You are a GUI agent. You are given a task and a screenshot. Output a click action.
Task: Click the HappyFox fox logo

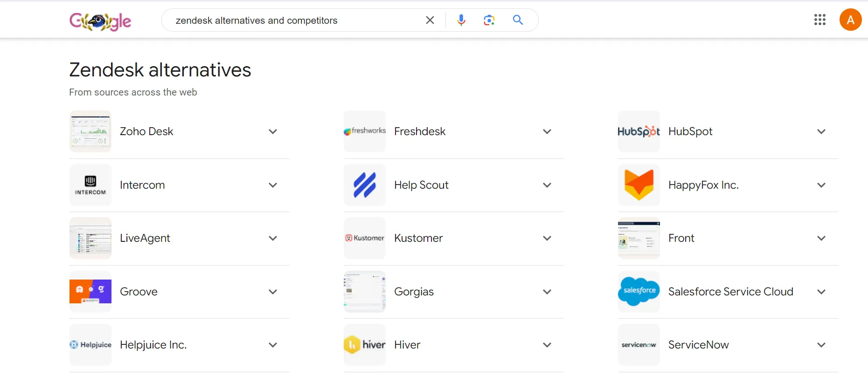coord(639,185)
